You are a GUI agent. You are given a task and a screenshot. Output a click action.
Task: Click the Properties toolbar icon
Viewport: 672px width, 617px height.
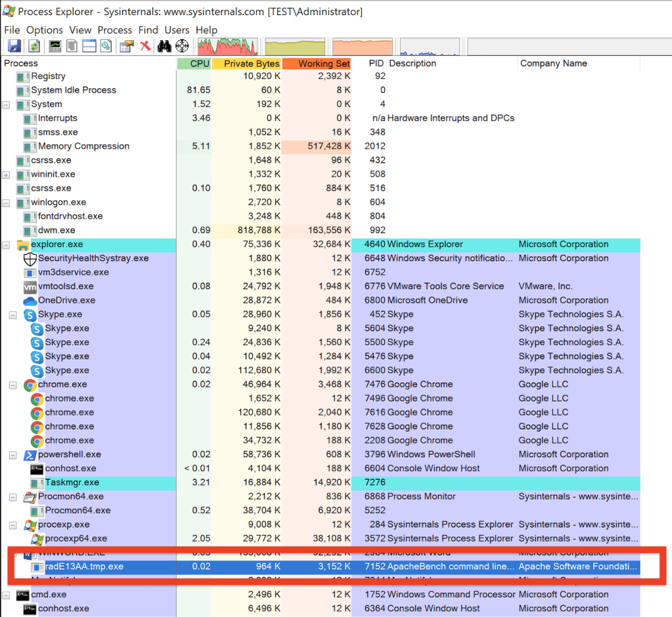point(127,46)
